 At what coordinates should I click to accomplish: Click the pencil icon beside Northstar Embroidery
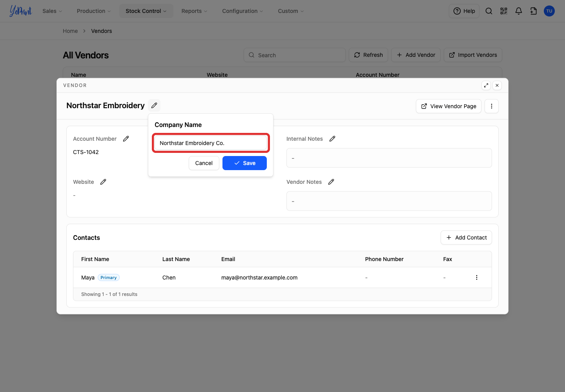pos(154,105)
